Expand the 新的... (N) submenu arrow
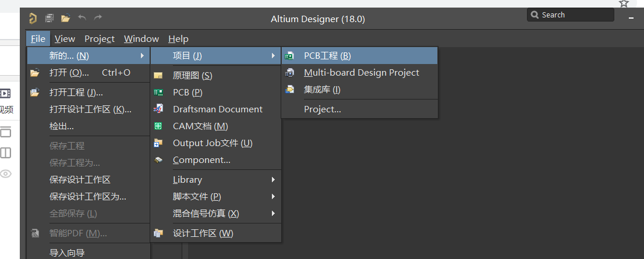The image size is (644, 259). (x=142, y=55)
